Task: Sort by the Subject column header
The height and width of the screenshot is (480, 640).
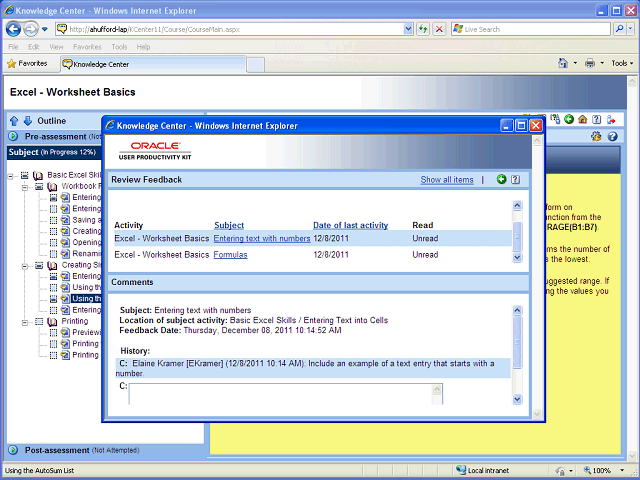Action: [x=229, y=225]
